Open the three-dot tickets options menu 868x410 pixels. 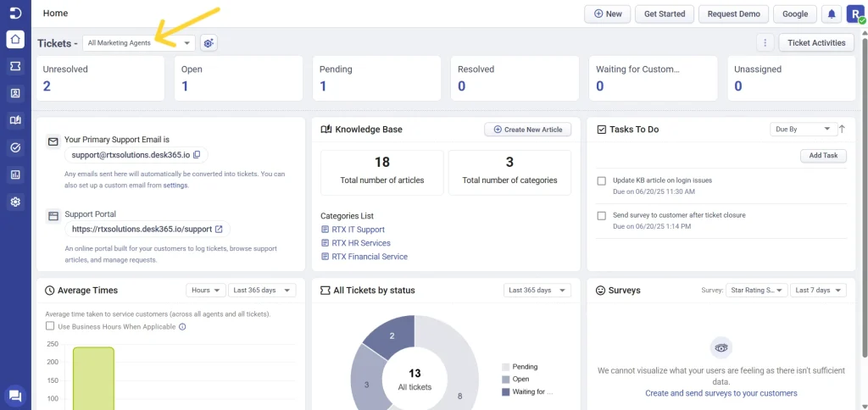pyautogui.click(x=765, y=42)
